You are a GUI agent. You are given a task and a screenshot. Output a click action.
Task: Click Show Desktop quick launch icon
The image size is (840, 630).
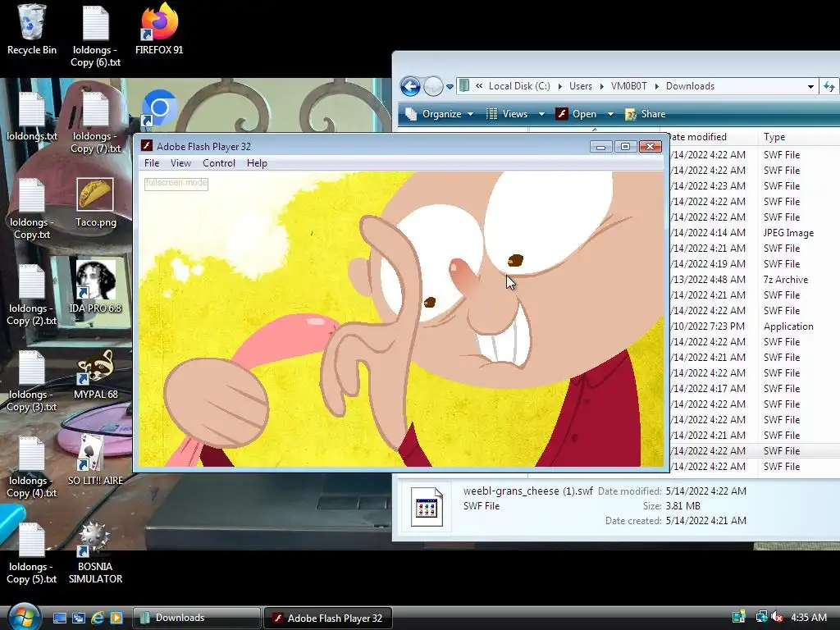[x=59, y=618]
